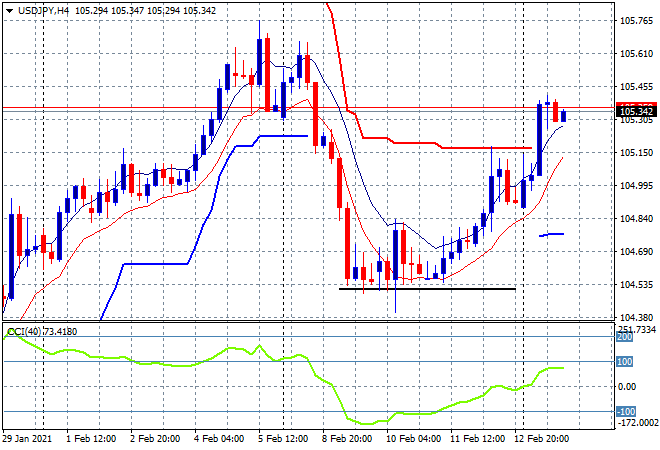Select the USDJPY,H4 symbol title

pyautogui.click(x=43, y=11)
